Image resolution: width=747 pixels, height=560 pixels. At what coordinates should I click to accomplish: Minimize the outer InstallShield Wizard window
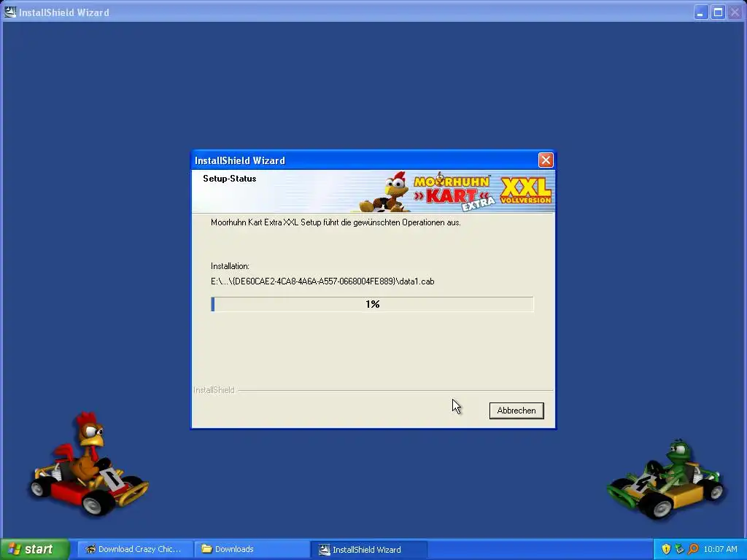pos(700,12)
